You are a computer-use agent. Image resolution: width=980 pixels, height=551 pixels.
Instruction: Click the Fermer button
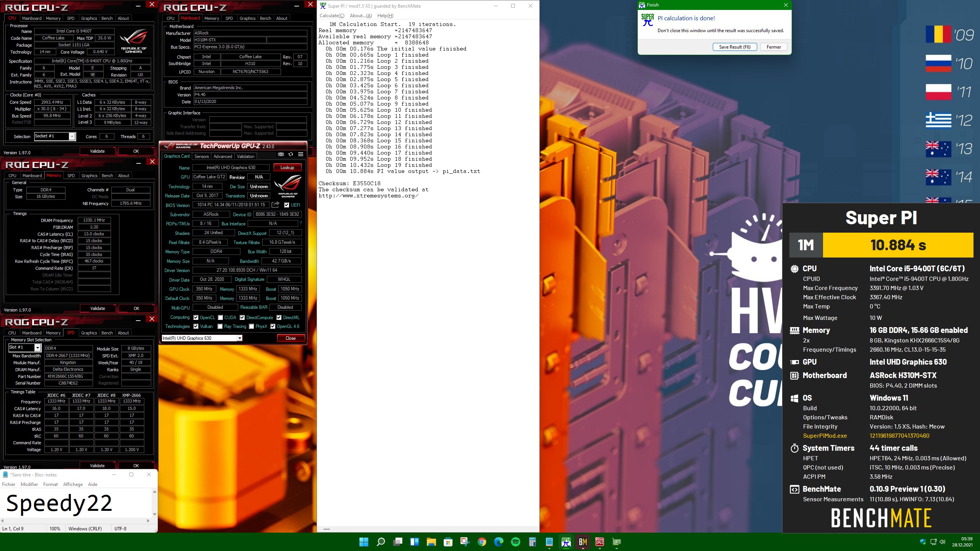pyautogui.click(x=774, y=47)
